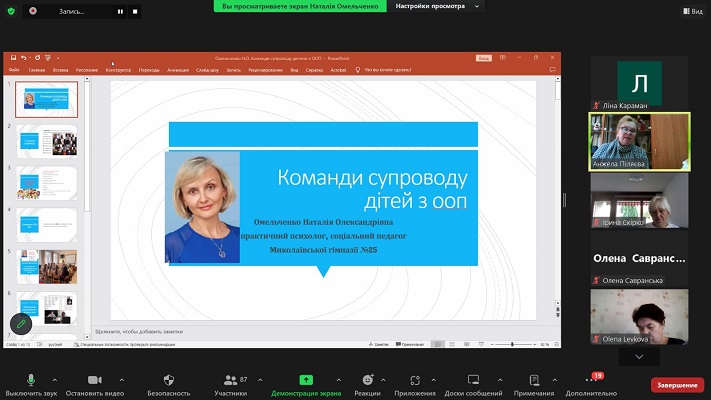The height and width of the screenshot is (400, 711).
Task: Expand audio options arrow beside microphone
Action: pos(54,380)
